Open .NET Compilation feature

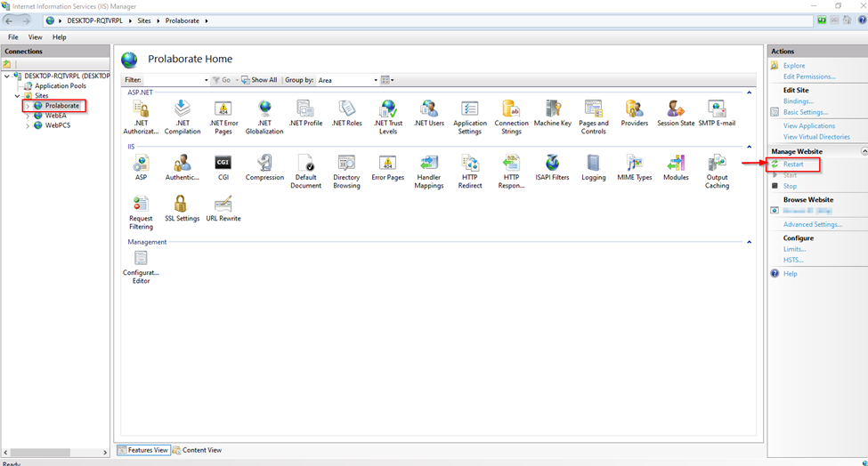[183, 116]
